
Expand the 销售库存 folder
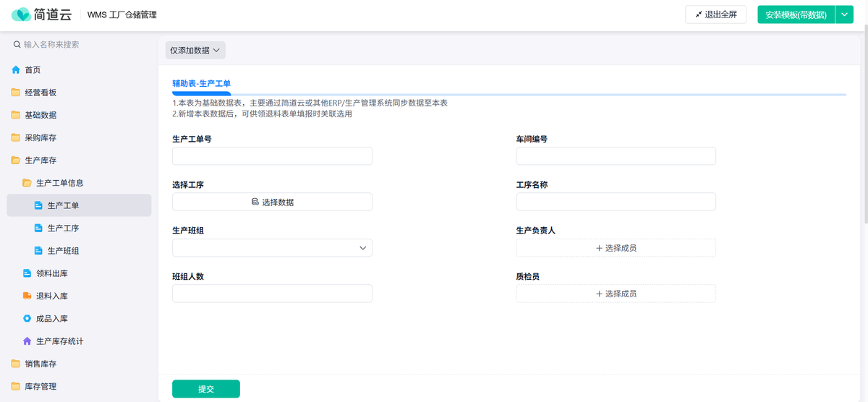coord(79,364)
